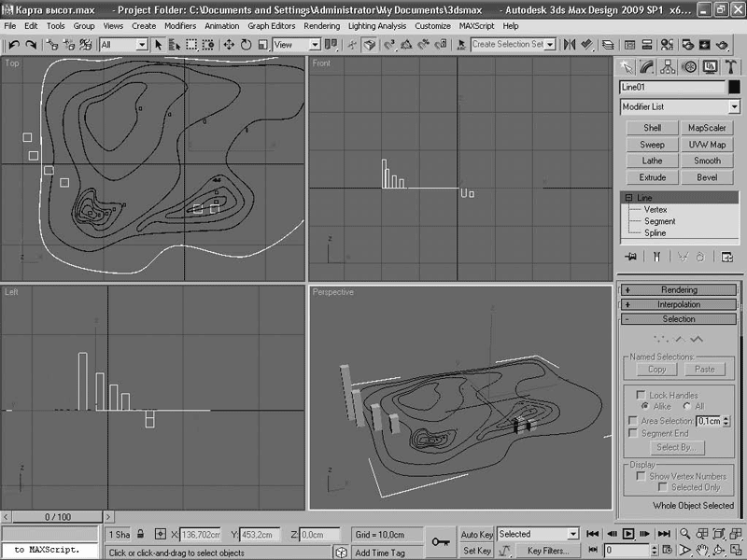This screenshot has width=747, height=560.
Task: Click the Set Keys key icon
Action: pos(440,541)
